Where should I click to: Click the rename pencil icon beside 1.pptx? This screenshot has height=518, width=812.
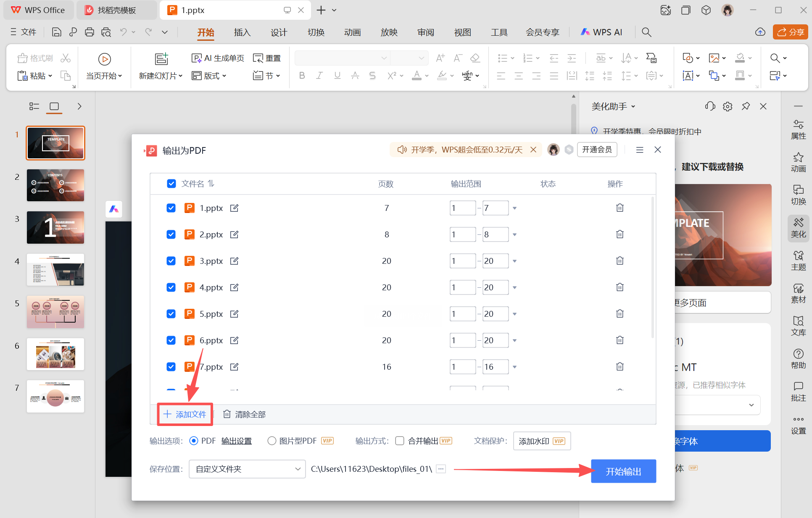234,208
